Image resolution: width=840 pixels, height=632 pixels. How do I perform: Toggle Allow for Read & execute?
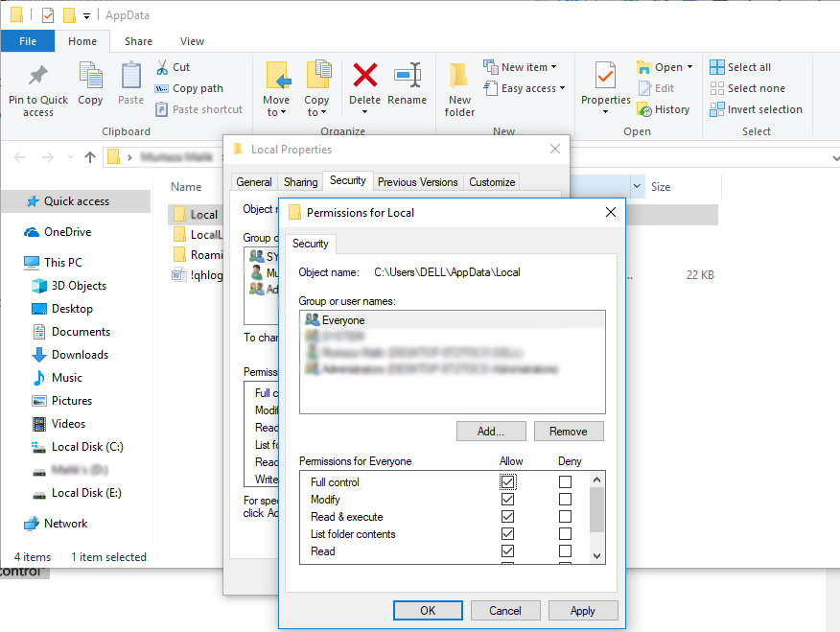point(508,516)
